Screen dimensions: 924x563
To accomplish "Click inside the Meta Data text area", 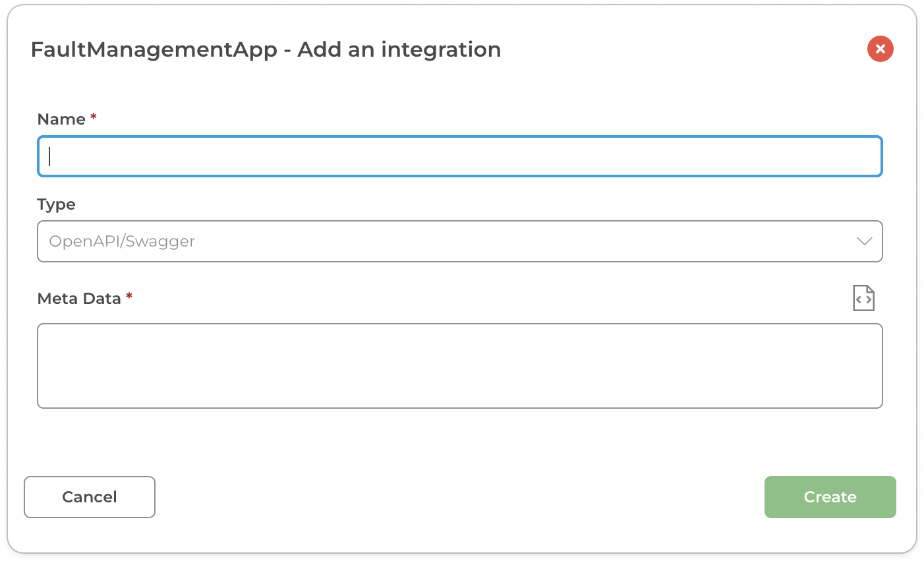I will pyautogui.click(x=459, y=365).
